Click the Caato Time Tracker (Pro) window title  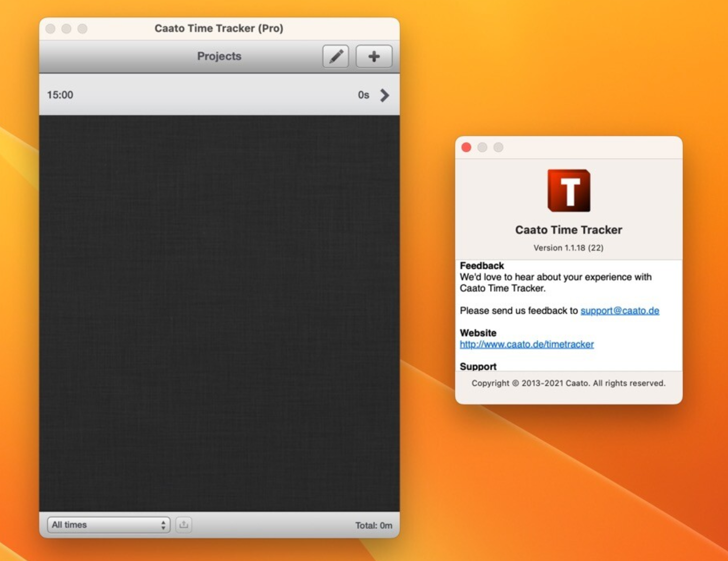[219, 28]
